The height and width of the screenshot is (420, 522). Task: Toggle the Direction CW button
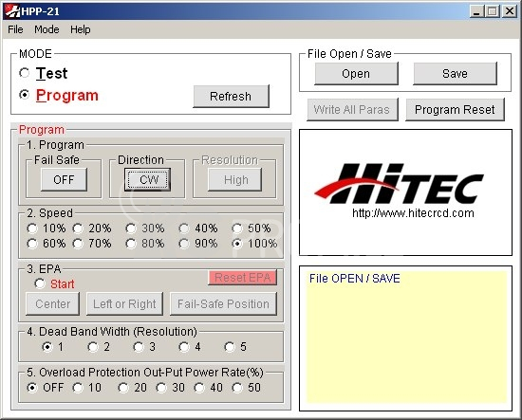(x=148, y=179)
